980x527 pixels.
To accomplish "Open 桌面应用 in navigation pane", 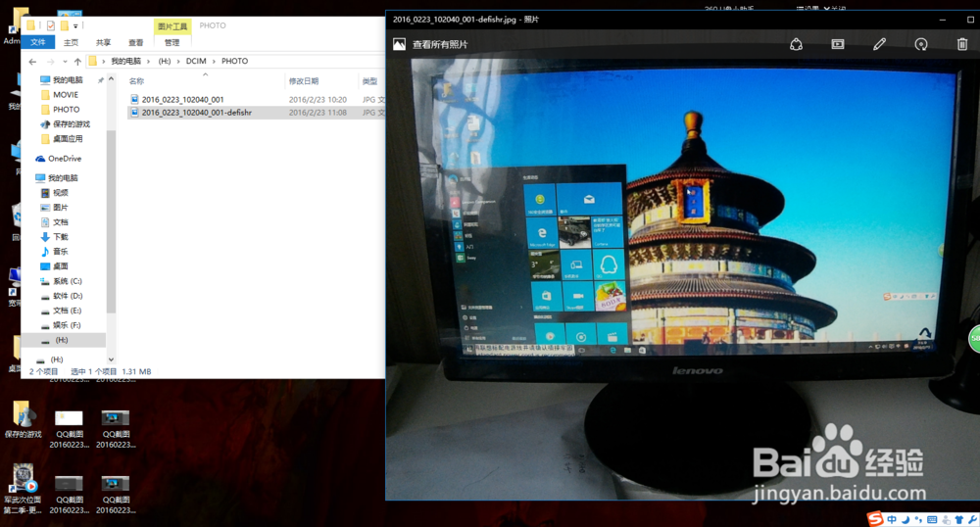I will [x=68, y=139].
